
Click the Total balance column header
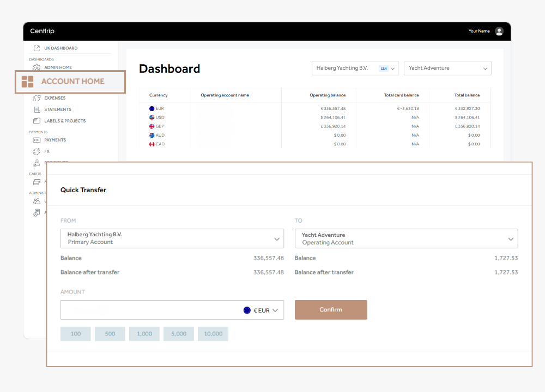(x=467, y=95)
